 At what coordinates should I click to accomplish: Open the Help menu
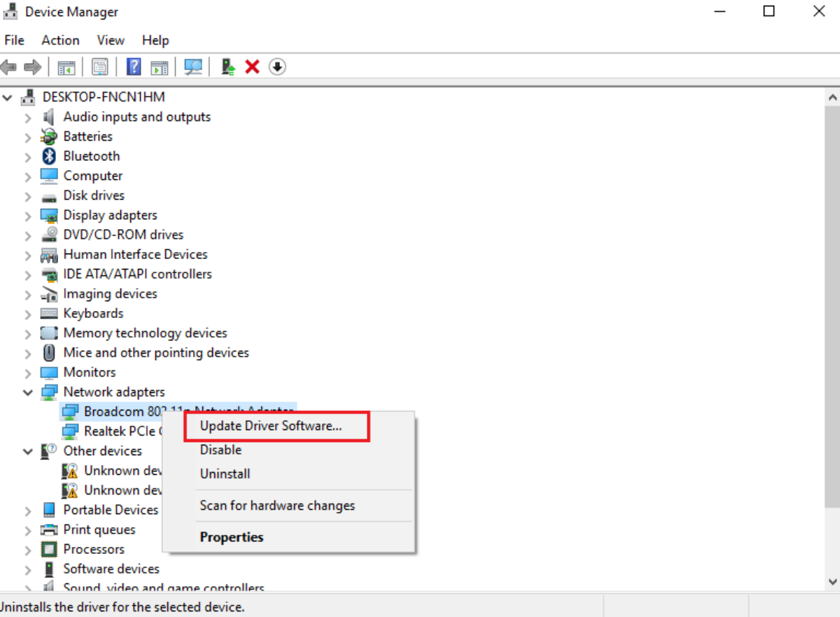[155, 40]
